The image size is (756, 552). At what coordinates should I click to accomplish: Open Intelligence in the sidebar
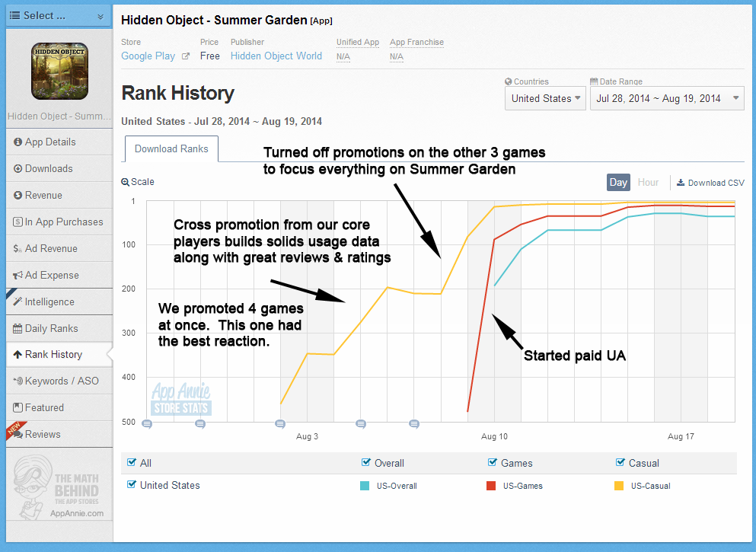coord(59,302)
